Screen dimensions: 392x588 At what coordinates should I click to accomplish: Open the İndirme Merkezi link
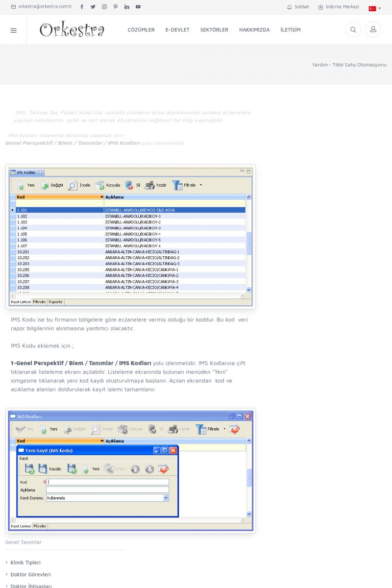tap(339, 7)
